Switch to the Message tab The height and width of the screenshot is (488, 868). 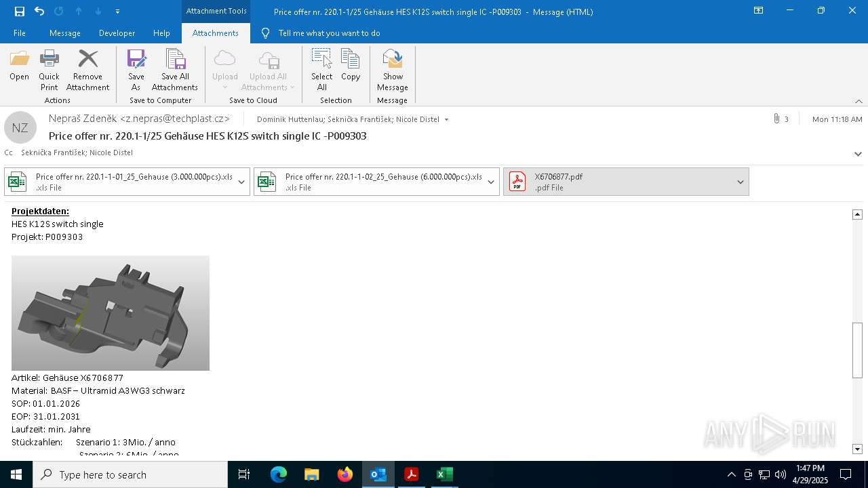65,33
